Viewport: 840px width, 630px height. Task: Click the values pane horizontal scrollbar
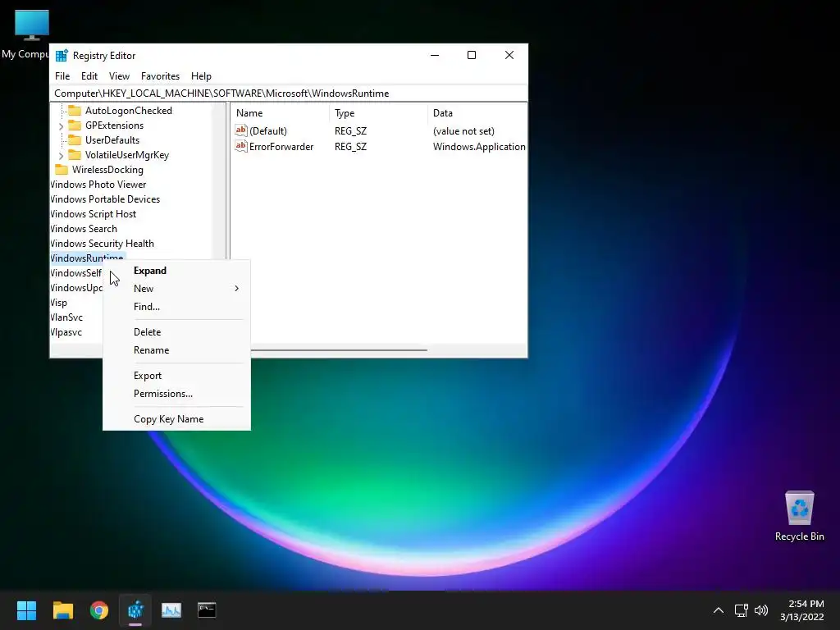click(x=339, y=349)
